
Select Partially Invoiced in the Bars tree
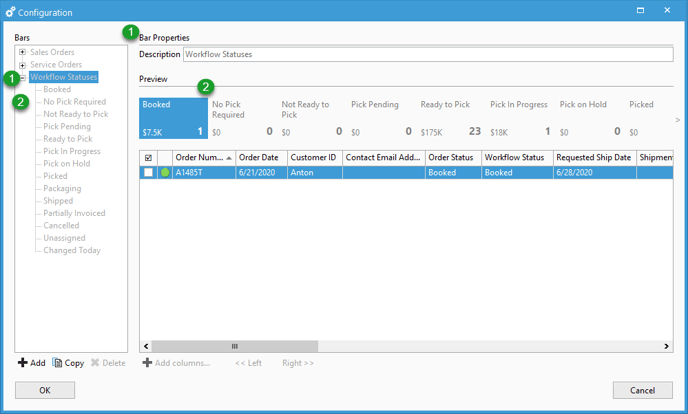(74, 213)
